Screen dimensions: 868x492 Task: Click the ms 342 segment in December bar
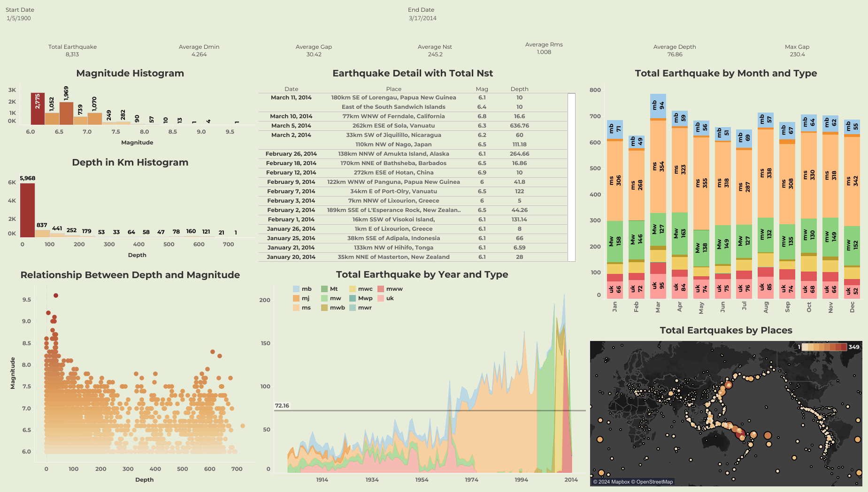852,182
